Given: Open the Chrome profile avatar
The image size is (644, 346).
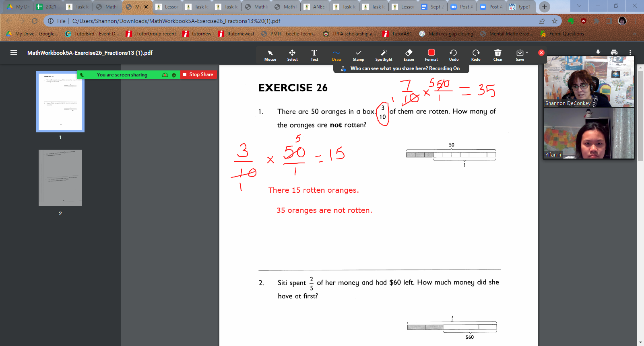Looking at the screenshot, I should tap(622, 21).
